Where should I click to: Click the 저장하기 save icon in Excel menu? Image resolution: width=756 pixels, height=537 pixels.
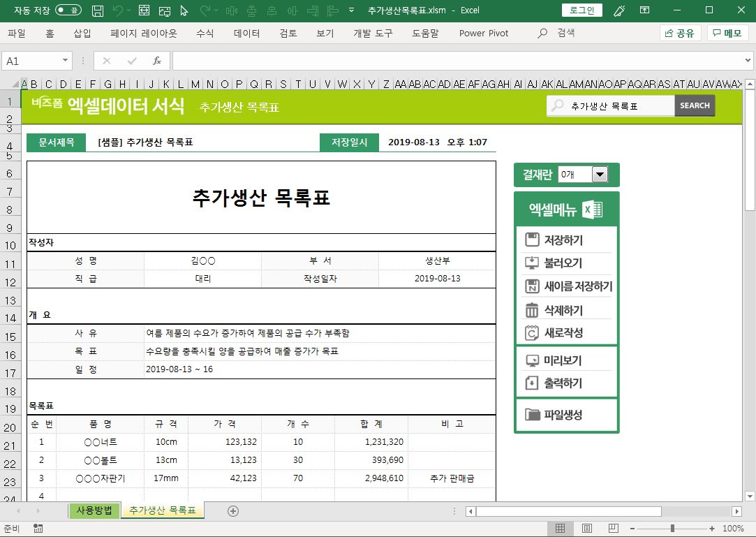coord(532,240)
